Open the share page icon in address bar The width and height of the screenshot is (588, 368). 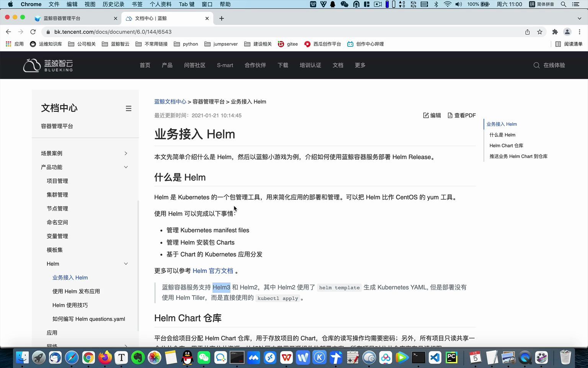(x=528, y=32)
